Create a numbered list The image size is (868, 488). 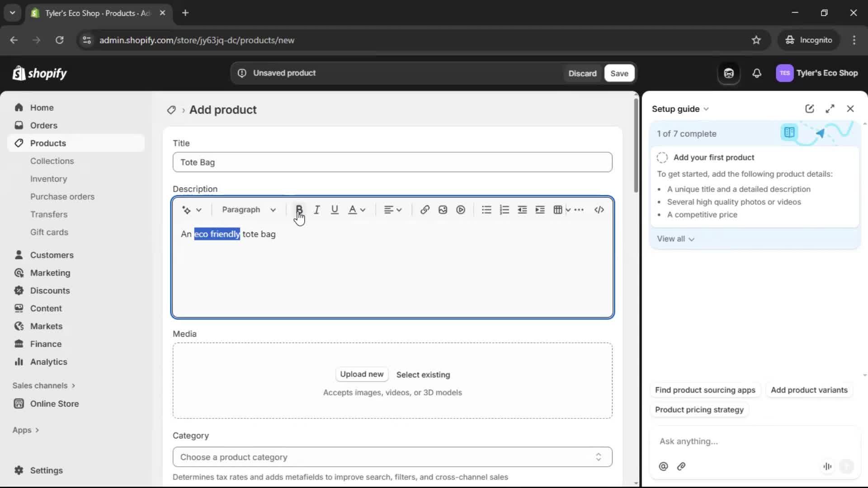[504, 210]
